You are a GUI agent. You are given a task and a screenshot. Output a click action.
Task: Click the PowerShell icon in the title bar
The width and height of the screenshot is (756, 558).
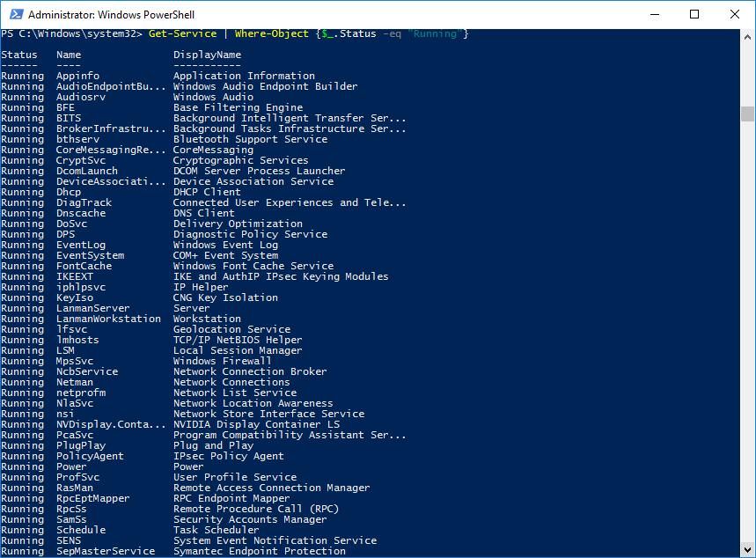pyautogui.click(x=13, y=14)
